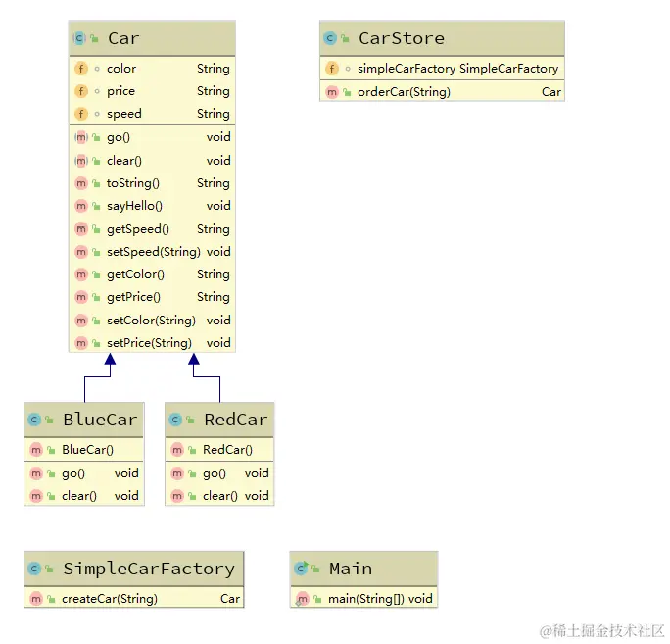
Task: Click the orderCar(String) method name
Action: pyautogui.click(x=404, y=92)
